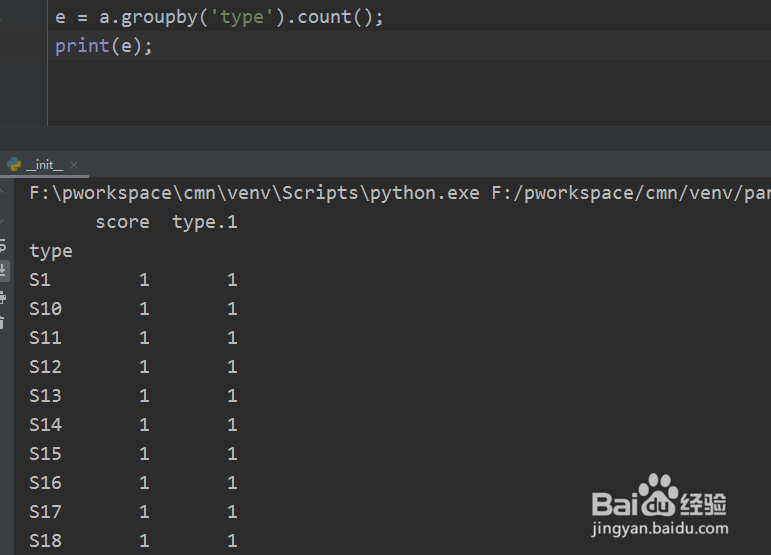Click the python.exe path in console output

click(254, 193)
